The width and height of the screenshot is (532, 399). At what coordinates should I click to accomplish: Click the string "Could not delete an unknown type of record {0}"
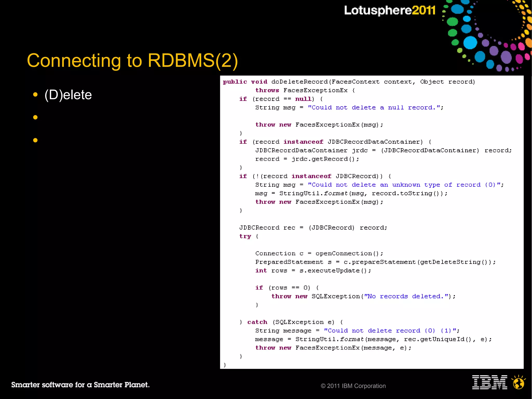pos(404,185)
